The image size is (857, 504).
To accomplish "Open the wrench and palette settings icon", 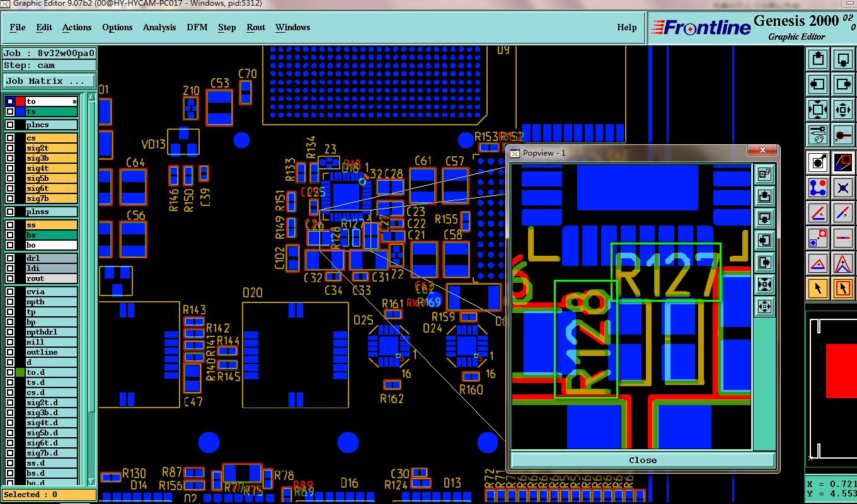I will point(818,135).
